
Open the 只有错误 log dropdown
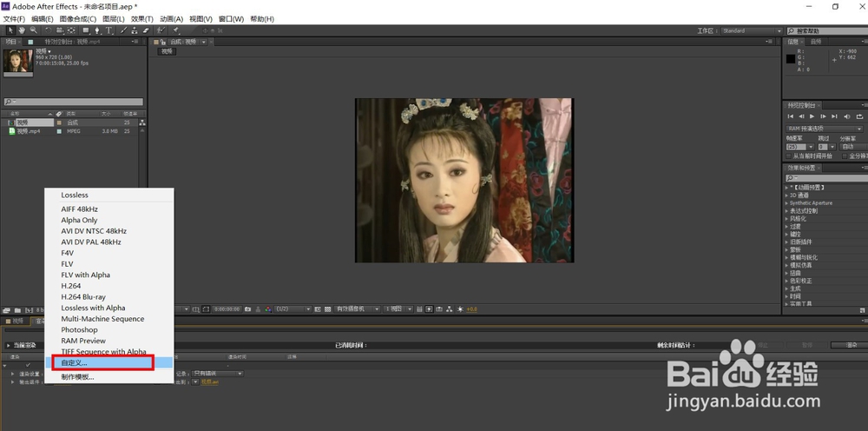pos(218,374)
